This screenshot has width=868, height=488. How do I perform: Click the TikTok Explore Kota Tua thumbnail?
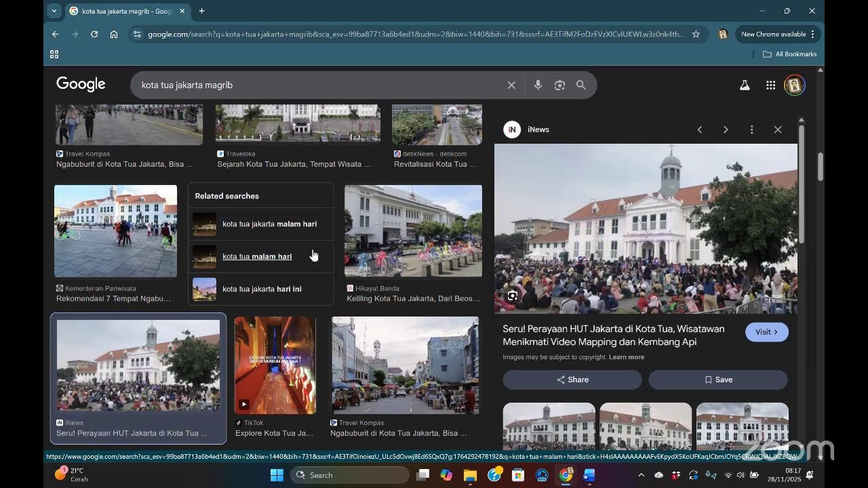pos(275,365)
